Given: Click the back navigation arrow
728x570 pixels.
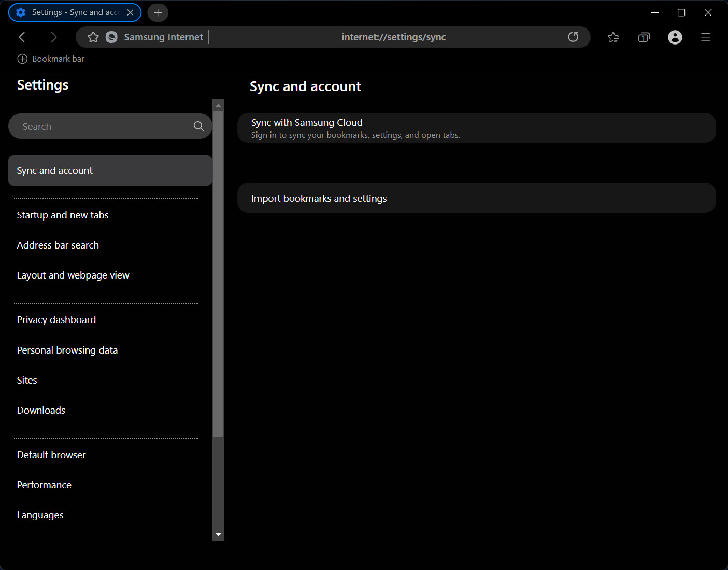Looking at the screenshot, I should 22,37.
